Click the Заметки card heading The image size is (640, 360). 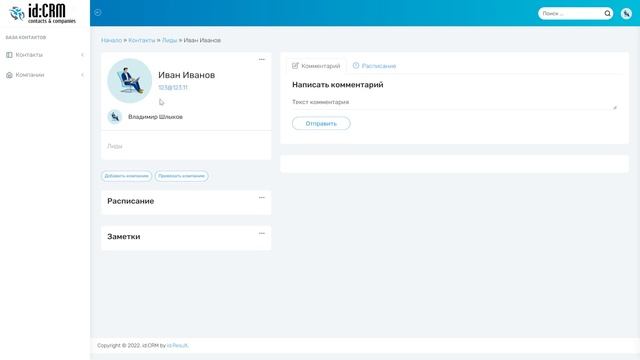[x=124, y=237]
